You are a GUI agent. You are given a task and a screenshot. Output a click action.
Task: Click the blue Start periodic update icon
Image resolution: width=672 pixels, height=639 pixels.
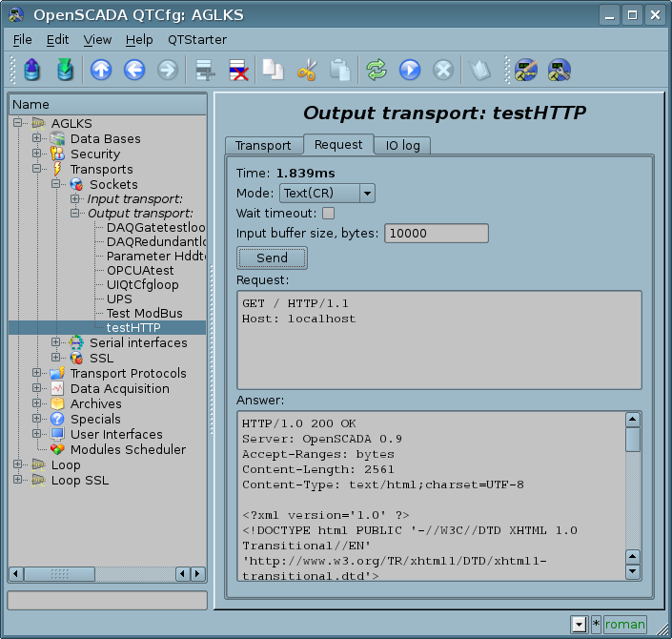point(410,70)
